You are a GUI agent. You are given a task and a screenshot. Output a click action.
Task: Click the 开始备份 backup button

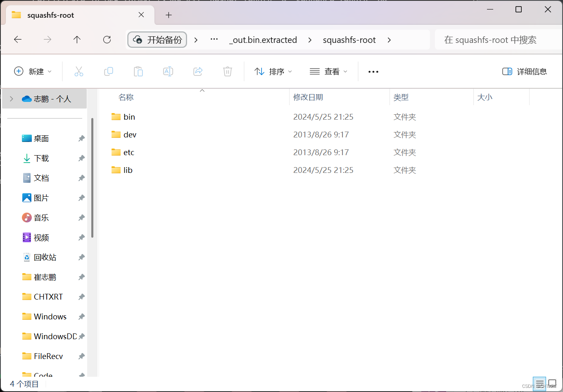[157, 40]
